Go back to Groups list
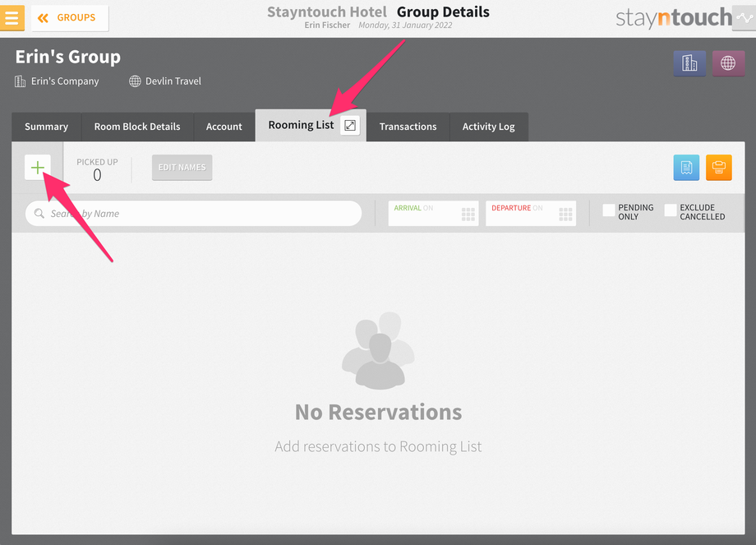Viewport: 756px width, 545px height. click(x=70, y=18)
